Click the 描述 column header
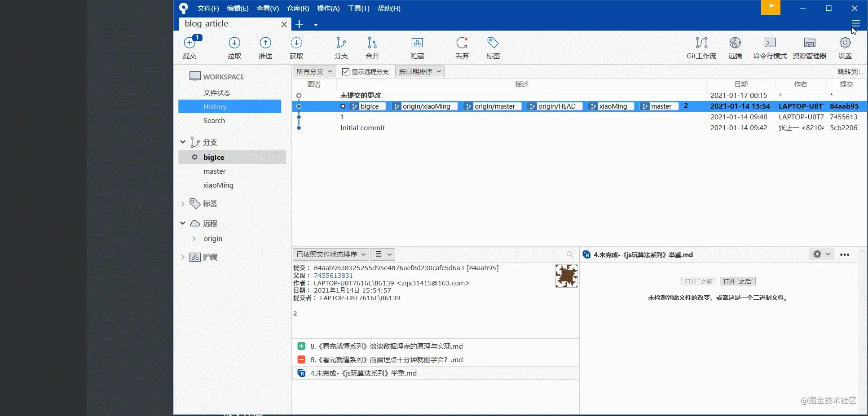Screen dimensions: 868x416 (x=521, y=84)
